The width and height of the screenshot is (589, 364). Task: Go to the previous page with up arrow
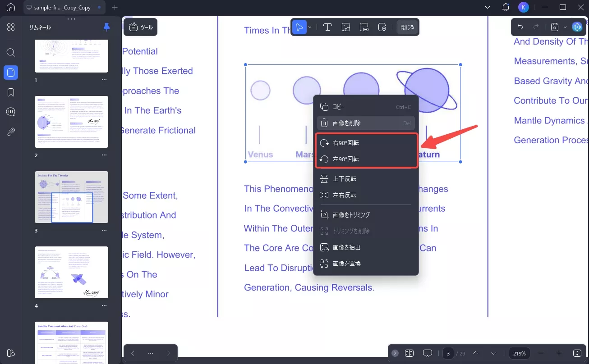pos(476,353)
